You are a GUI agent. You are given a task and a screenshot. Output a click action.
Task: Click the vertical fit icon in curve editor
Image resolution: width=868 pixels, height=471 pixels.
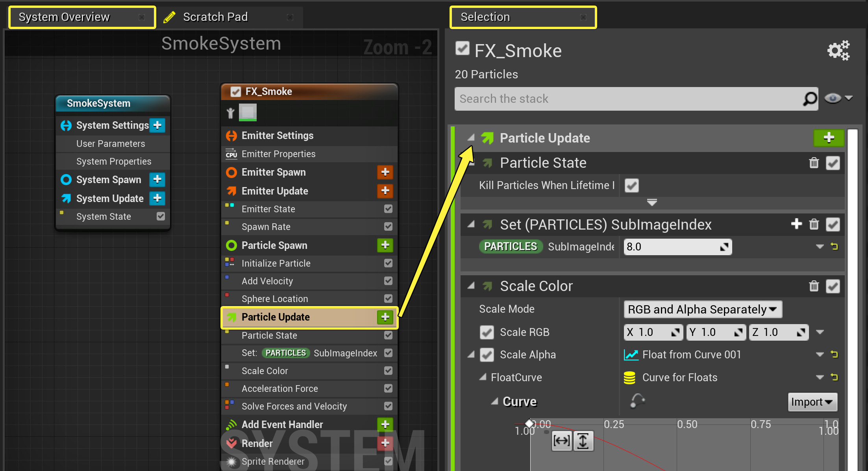pos(583,441)
